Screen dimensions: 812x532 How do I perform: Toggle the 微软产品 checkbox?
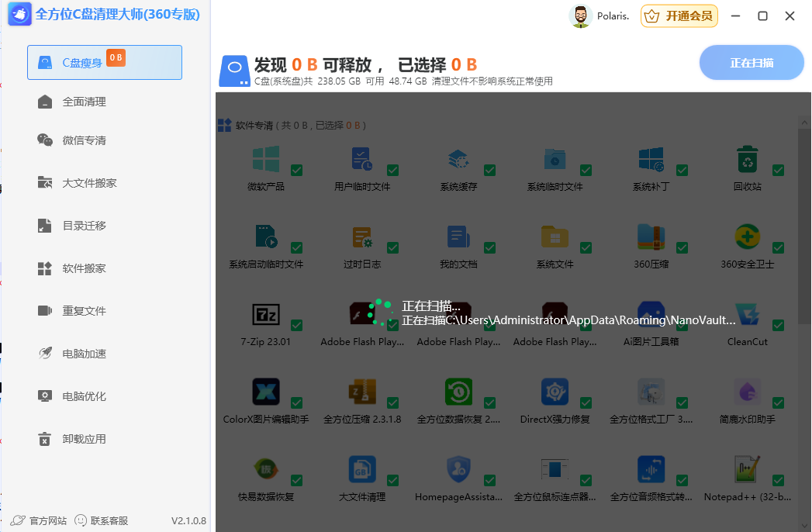tap(297, 170)
